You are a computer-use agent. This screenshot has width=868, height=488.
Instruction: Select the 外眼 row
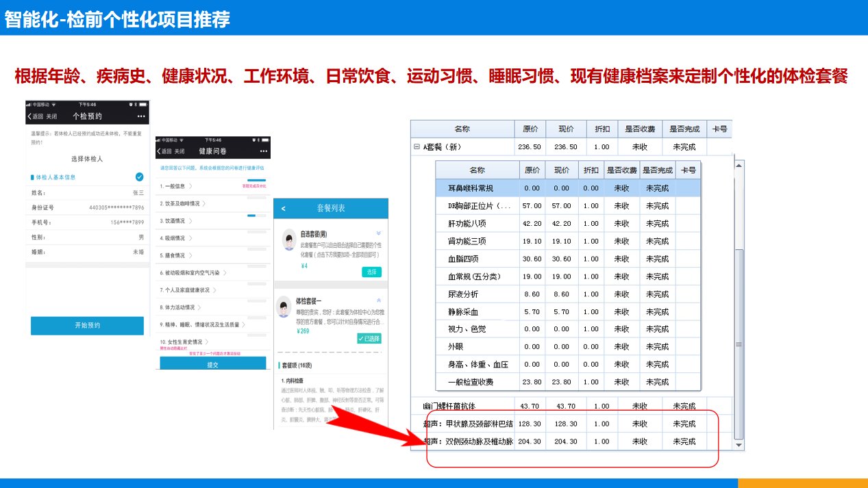point(568,346)
